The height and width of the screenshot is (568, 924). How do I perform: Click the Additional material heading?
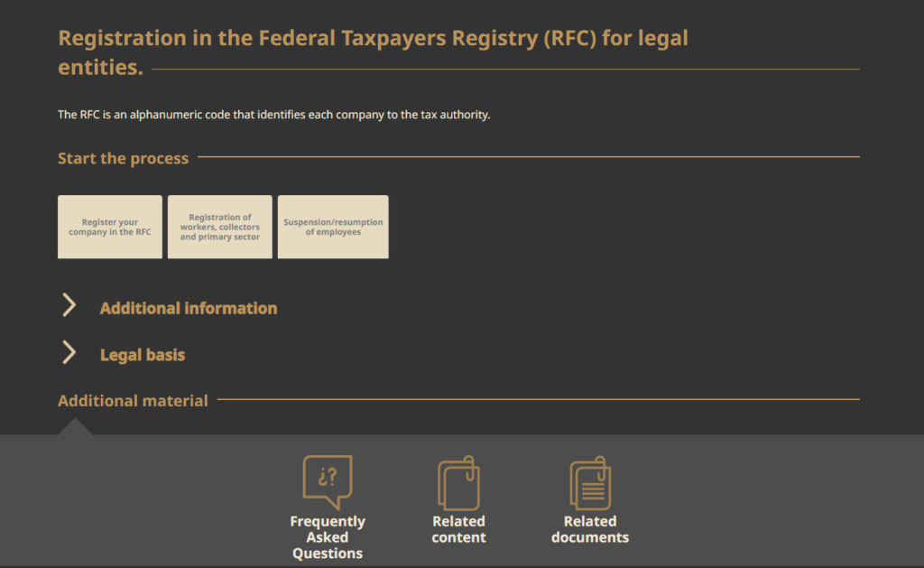pyautogui.click(x=133, y=400)
